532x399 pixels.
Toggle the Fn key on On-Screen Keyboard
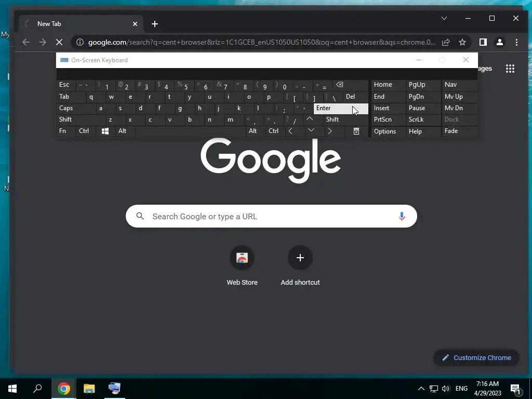[66, 131]
